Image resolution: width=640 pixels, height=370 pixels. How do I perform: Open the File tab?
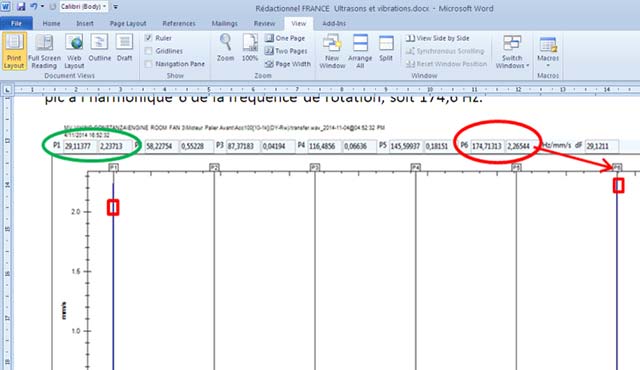click(x=16, y=24)
